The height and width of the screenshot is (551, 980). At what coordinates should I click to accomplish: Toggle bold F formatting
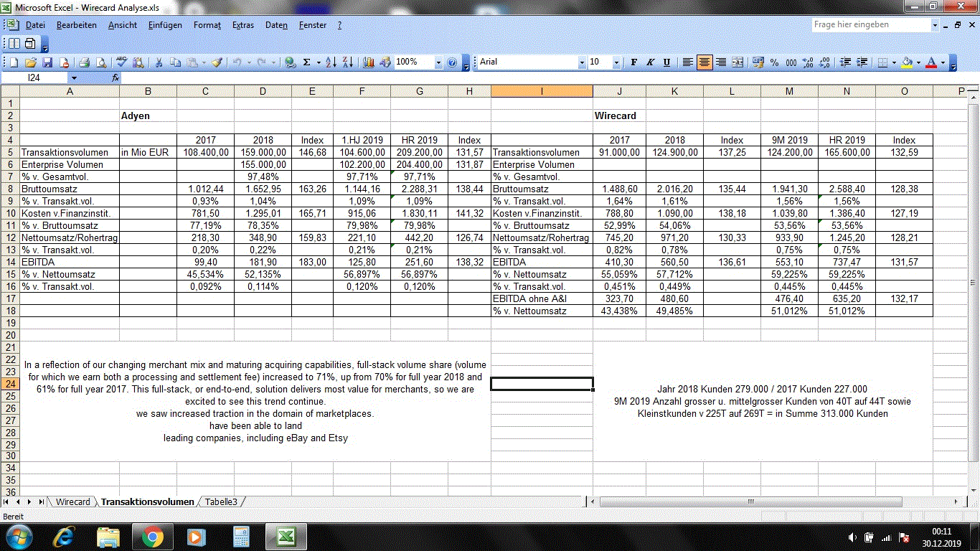[634, 62]
